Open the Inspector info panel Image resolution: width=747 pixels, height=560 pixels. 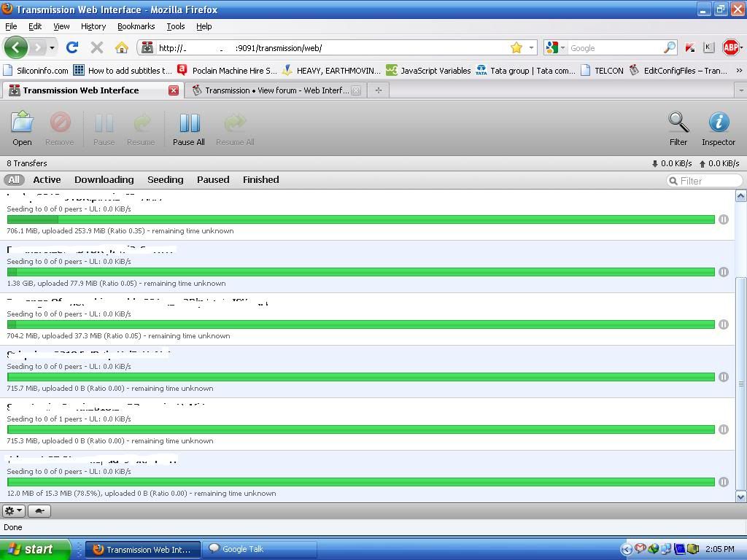coord(719,128)
